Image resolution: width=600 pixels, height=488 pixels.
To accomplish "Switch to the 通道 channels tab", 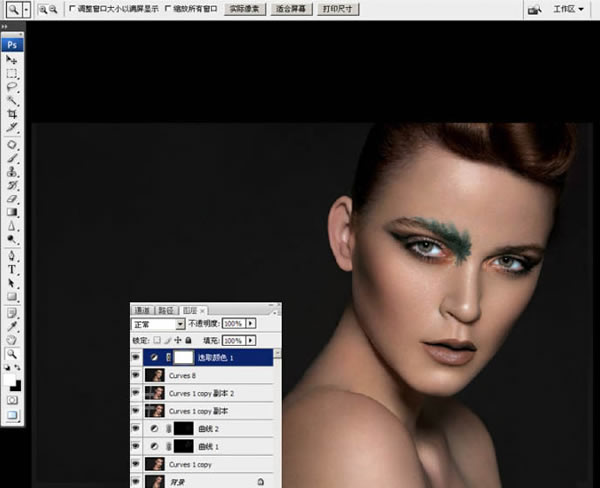I will click(142, 310).
